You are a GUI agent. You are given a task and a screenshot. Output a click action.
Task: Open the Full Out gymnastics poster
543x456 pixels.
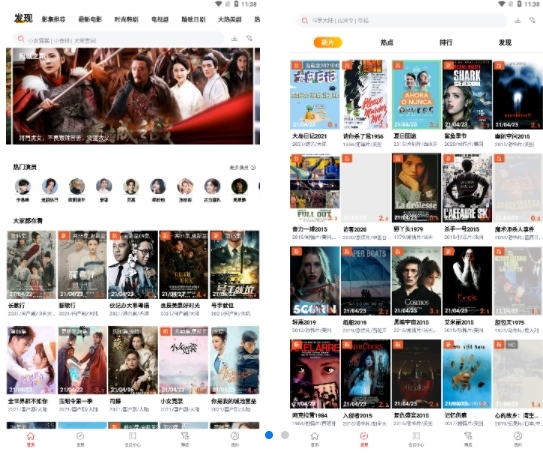pyautogui.click(x=315, y=188)
